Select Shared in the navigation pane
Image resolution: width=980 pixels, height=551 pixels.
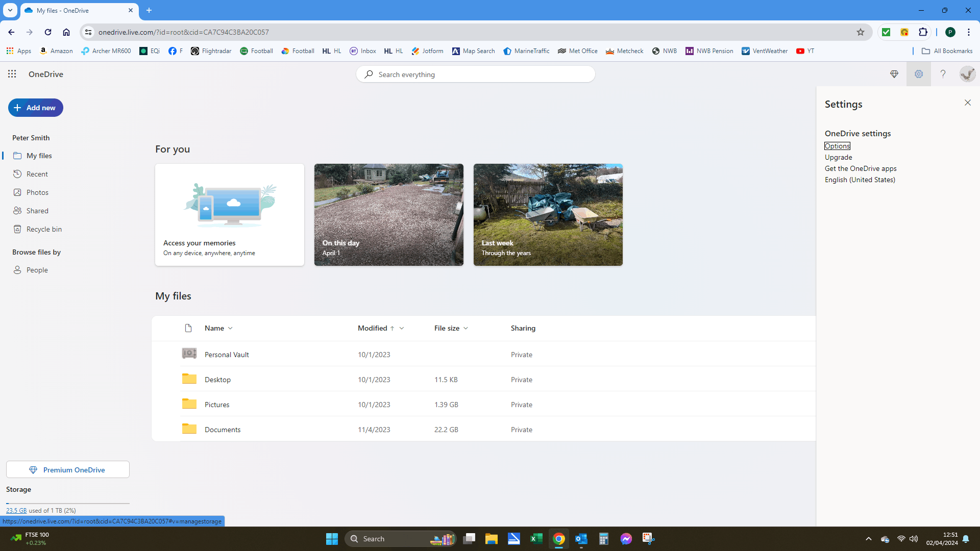point(37,211)
